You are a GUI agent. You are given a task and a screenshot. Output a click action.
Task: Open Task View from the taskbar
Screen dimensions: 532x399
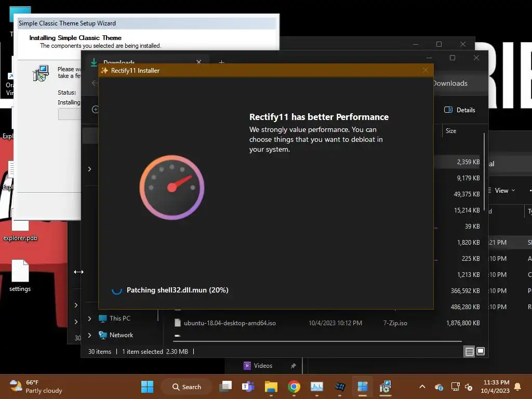click(225, 387)
